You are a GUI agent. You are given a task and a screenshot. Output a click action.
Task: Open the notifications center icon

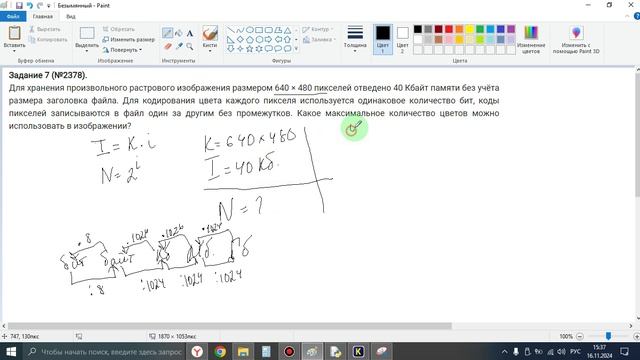pos(624,351)
